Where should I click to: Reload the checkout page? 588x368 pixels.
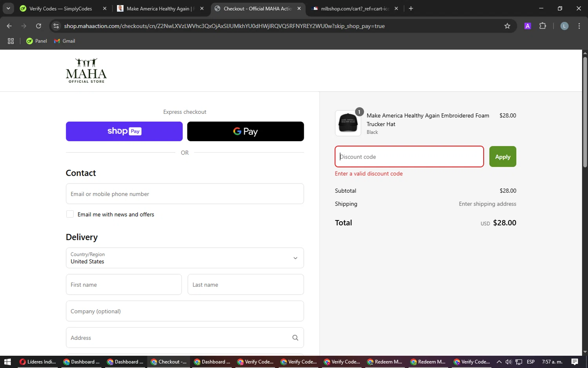point(38,26)
